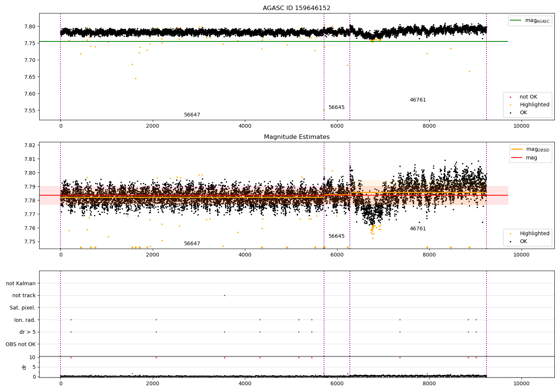Click obsid label 56647 in the top plot
This screenshot has width=560, height=392.
192,115
